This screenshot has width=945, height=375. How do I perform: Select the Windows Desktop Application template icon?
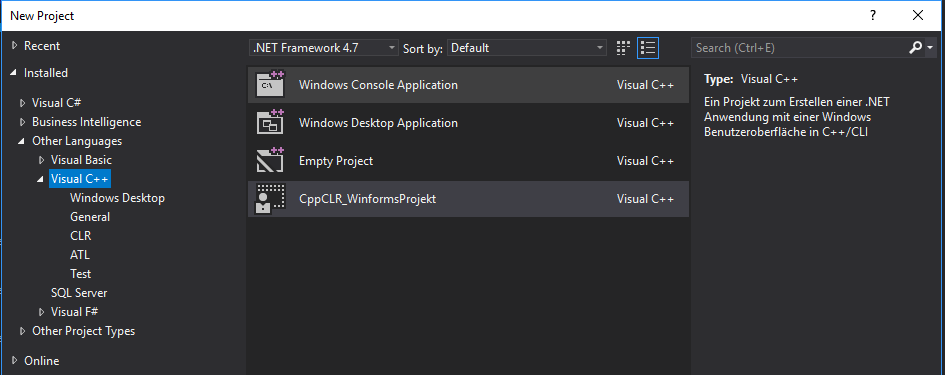(x=269, y=122)
